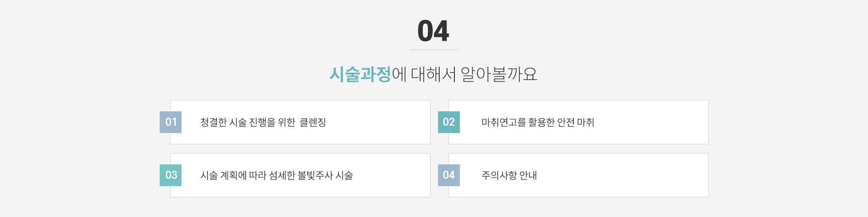The image size is (868, 217).
Task: Select the 시술 계획에 따라 섬세한 볼빛주사 시술 text
Action: click(276, 175)
